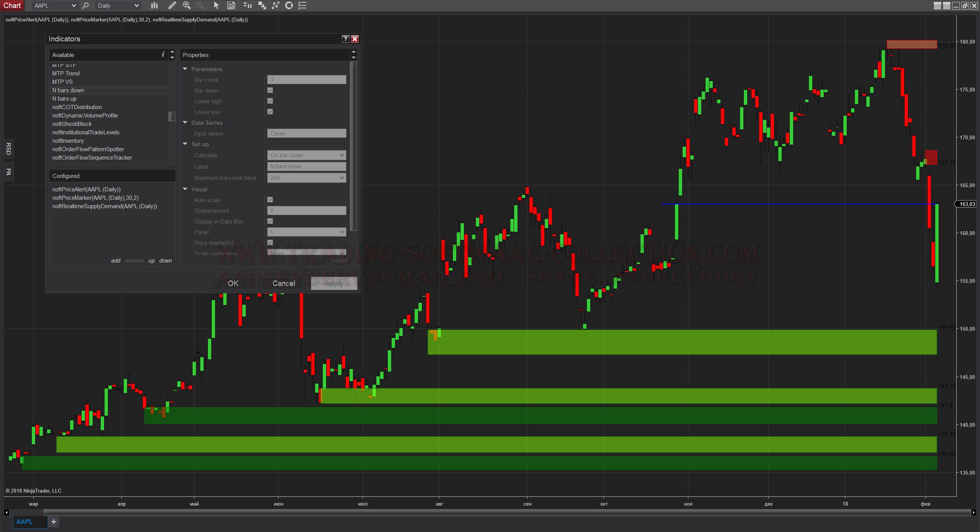980x532 pixels.
Task: Expand the Visual properties section
Action: tap(185, 189)
